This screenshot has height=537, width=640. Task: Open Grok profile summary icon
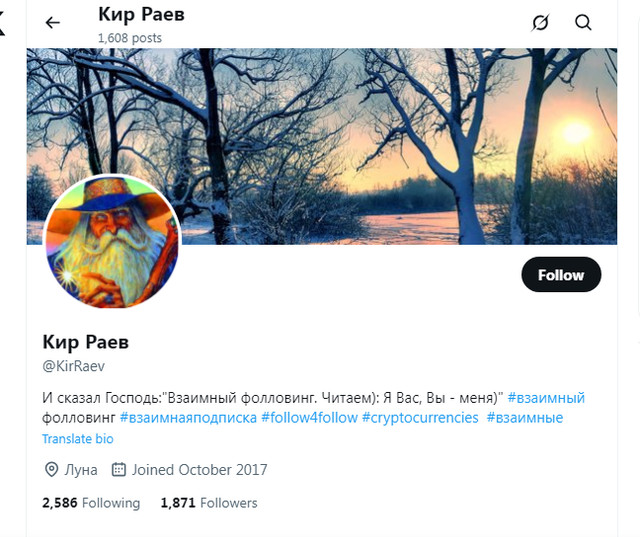540,22
